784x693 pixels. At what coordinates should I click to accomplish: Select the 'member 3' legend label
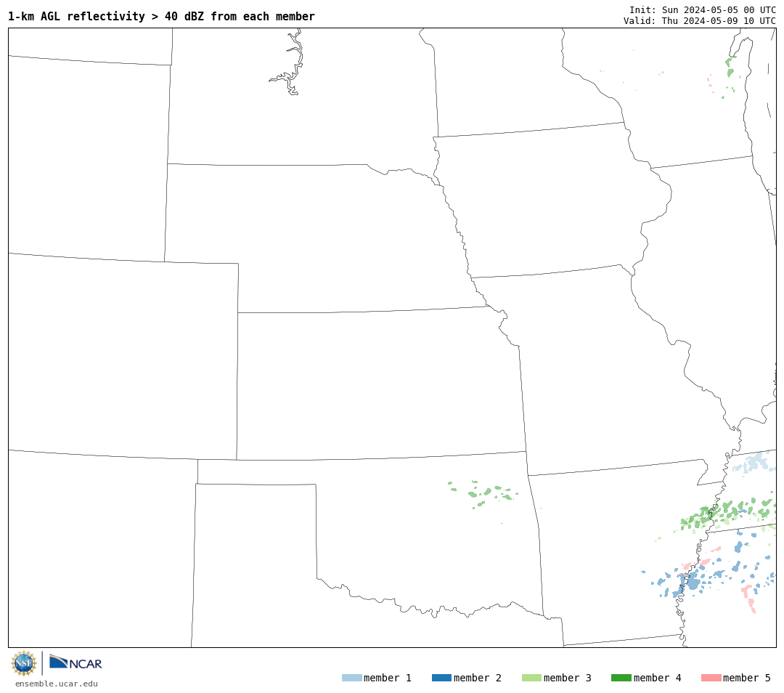point(568,678)
